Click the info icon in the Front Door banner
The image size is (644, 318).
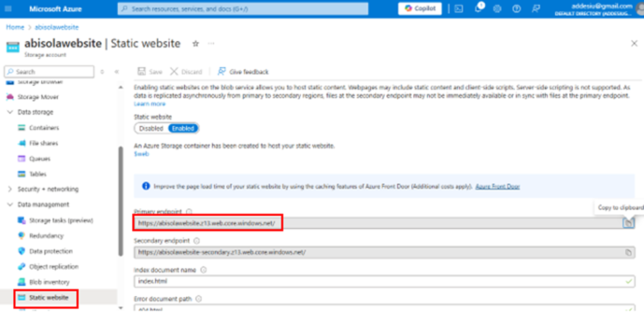(146, 186)
